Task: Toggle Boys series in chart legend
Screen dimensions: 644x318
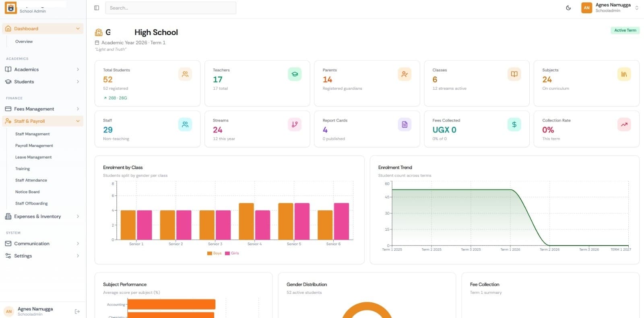Action: [x=214, y=253]
